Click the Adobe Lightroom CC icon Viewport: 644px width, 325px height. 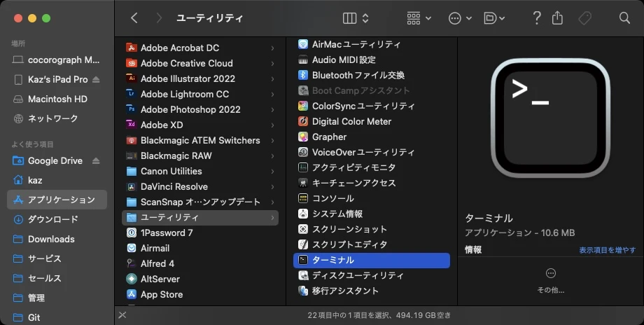[x=132, y=94]
